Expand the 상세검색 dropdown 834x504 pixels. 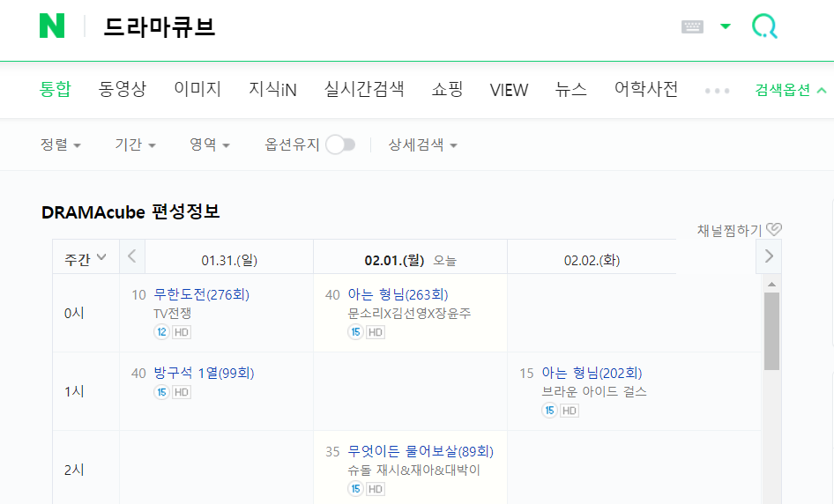pyautogui.click(x=423, y=145)
